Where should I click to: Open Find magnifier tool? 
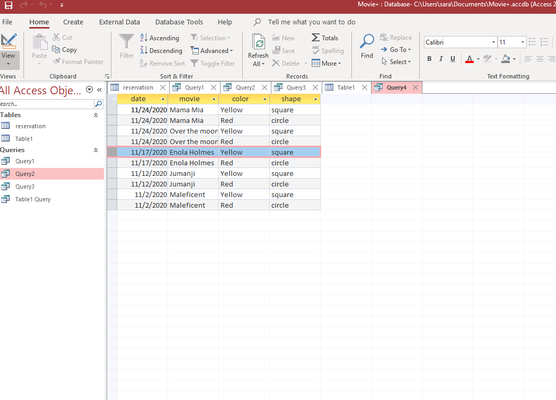[x=367, y=42]
